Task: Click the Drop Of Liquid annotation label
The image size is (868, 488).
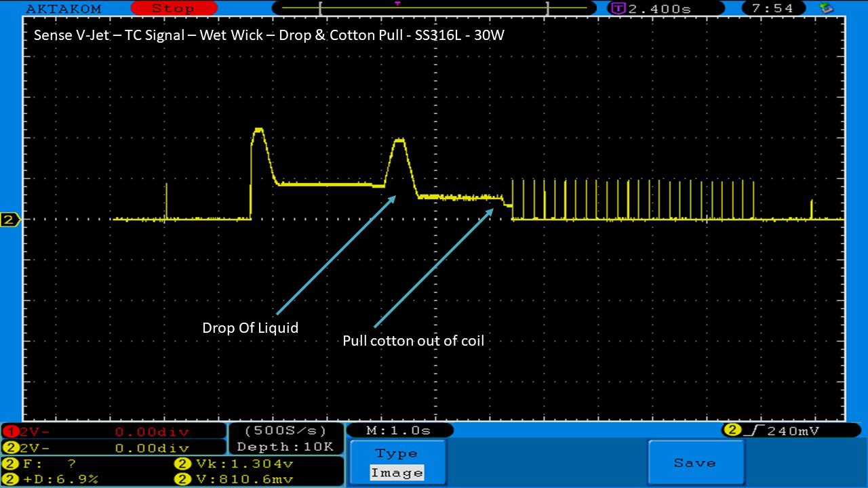Action: (250, 328)
